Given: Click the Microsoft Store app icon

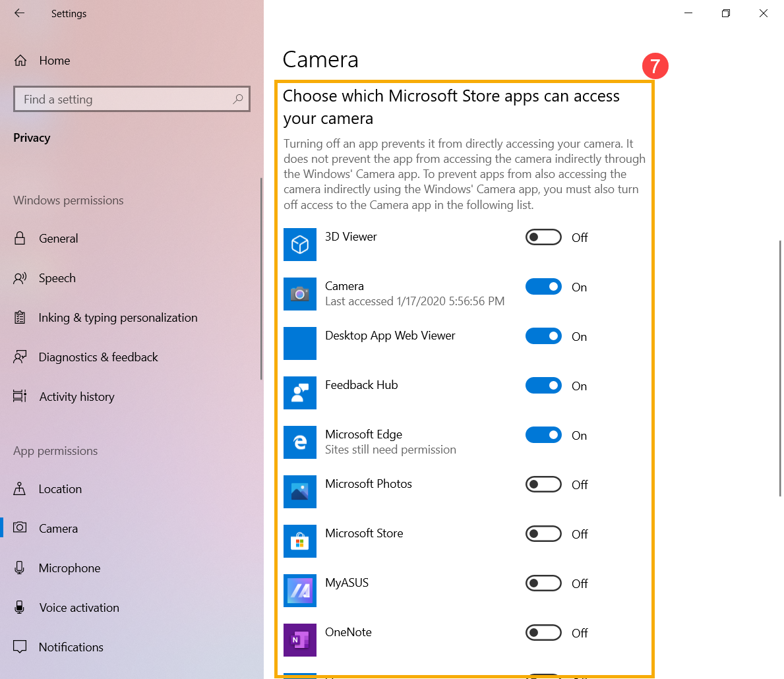Looking at the screenshot, I should (x=300, y=541).
